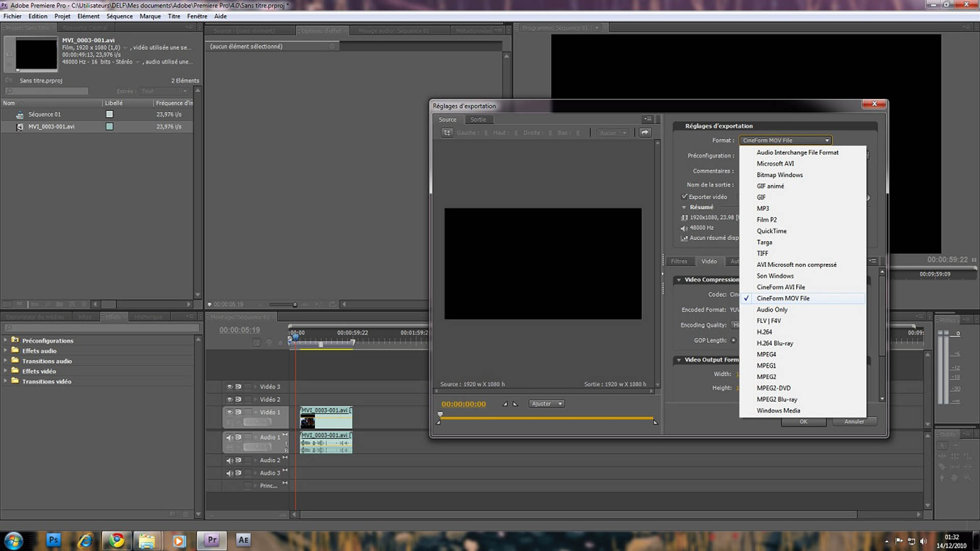The width and height of the screenshot is (980, 551).
Task: Toggle the Vidéo 1 track lock box
Action: pyautogui.click(x=248, y=412)
